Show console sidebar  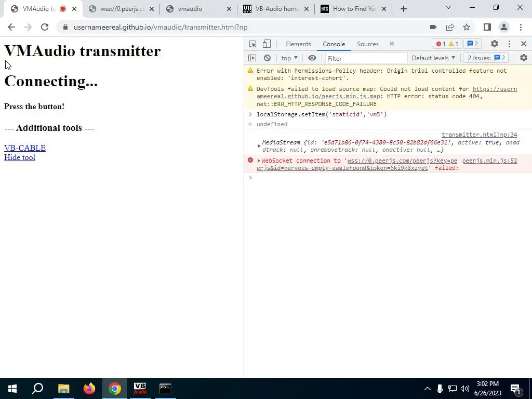(252, 58)
